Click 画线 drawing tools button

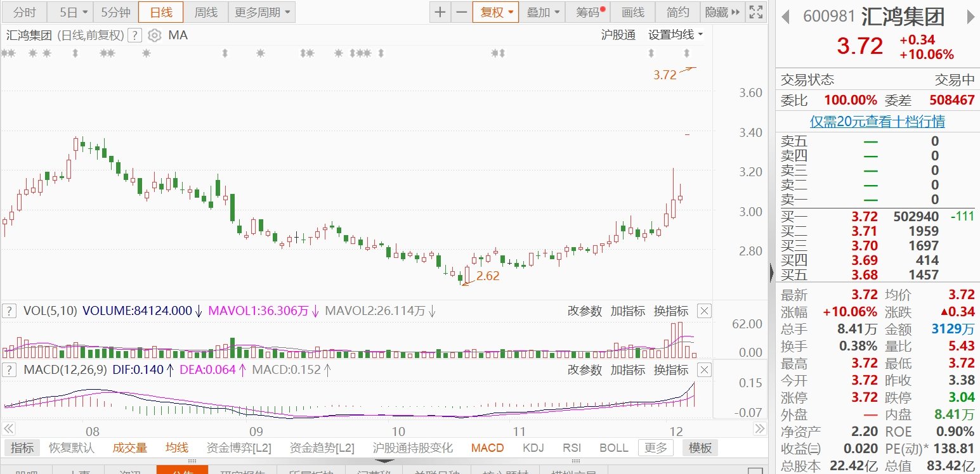[x=632, y=12]
